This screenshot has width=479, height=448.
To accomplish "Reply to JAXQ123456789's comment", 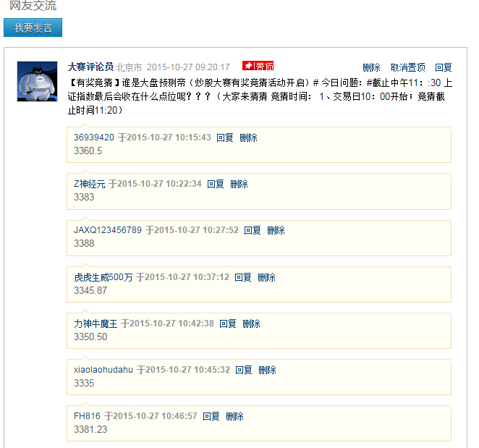I will click(x=253, y=230).
